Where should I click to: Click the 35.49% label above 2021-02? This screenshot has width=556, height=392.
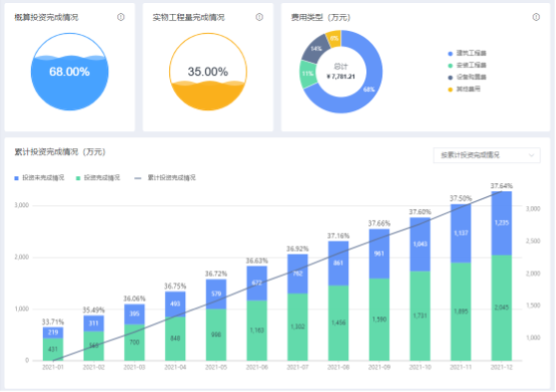[94, 310]
